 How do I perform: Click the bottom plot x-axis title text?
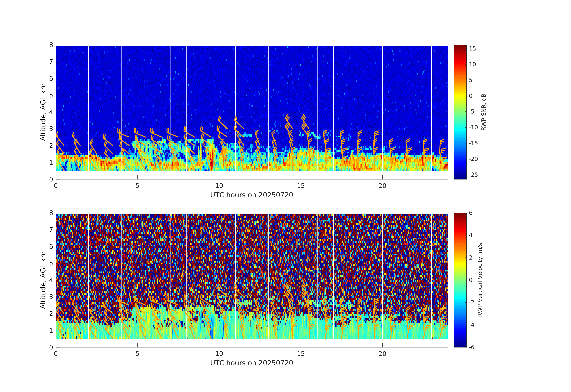pos(252,363)
